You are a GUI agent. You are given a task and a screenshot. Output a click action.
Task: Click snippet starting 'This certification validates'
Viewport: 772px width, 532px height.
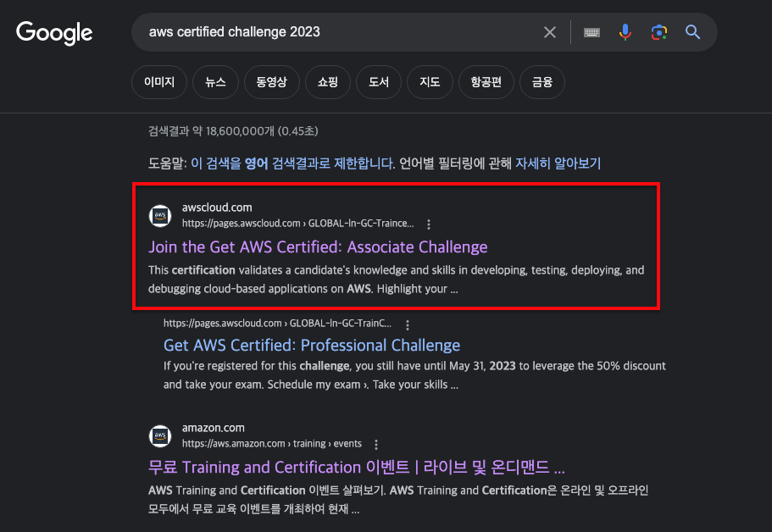pyautogui.click(x=397, y=280)
